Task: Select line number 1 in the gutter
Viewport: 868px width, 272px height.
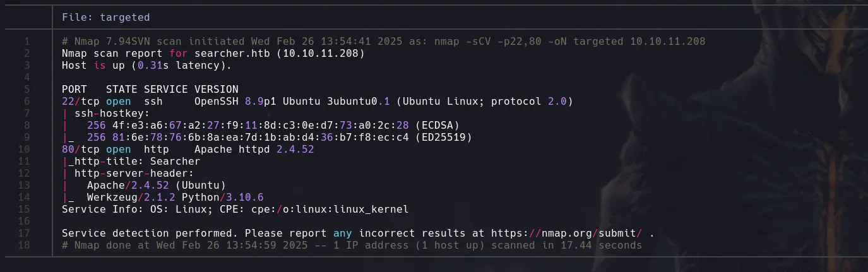Action: click(x=27, y=42)
